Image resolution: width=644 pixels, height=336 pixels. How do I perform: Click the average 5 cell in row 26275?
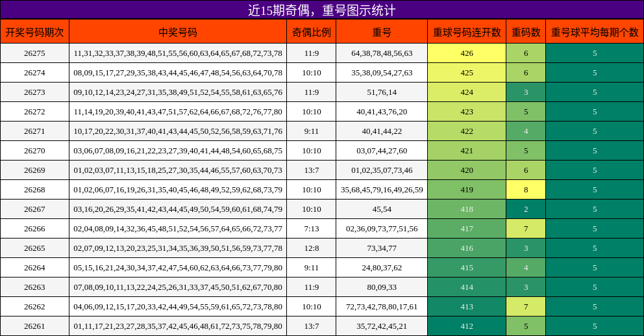595,53
